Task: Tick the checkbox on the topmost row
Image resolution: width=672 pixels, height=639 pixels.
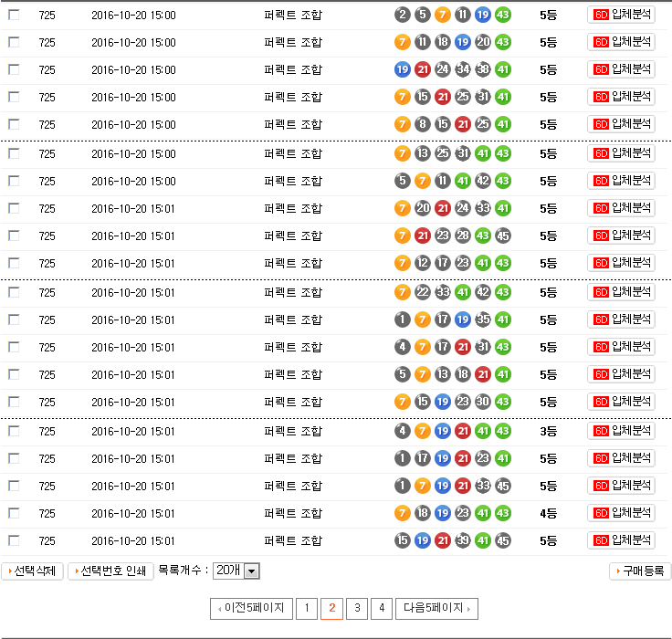Action: pos(14,15)
